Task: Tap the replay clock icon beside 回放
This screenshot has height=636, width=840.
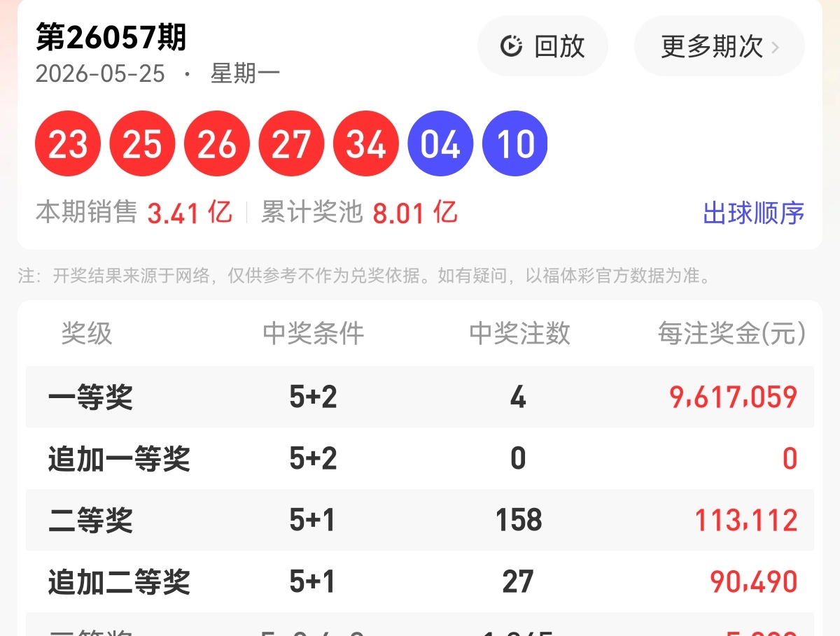Action: (511, 47)
